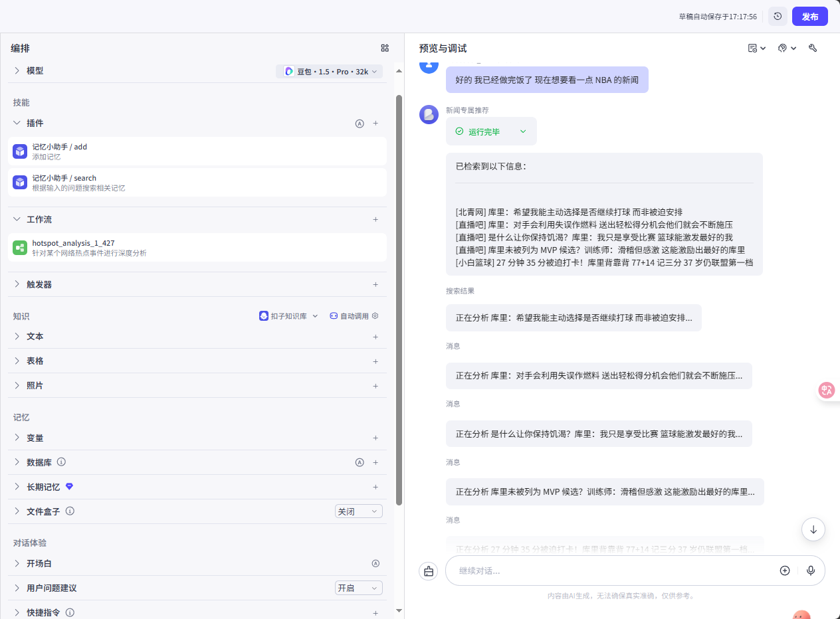The width and height of the screenshot is (840, 619).
Task: Expand the 变量 section
Action: [17, 438]
